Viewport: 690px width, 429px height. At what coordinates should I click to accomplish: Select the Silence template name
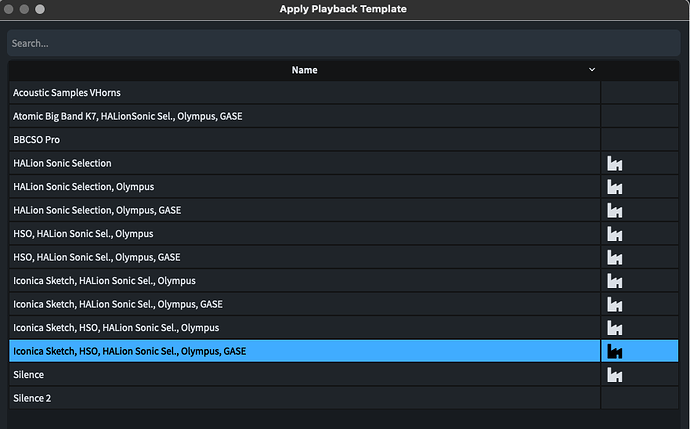pos(28,375)
